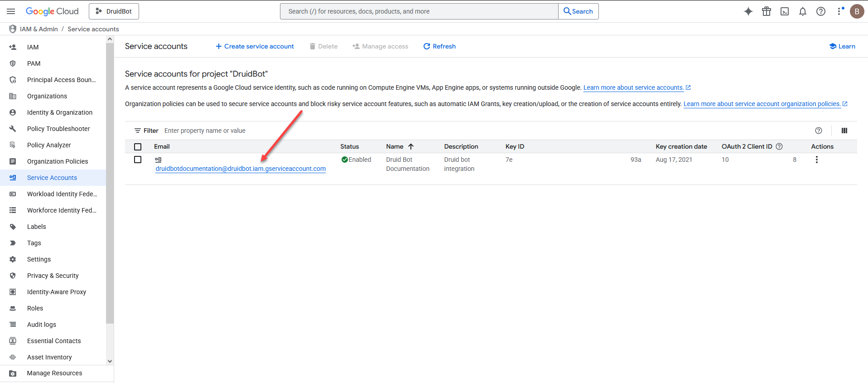Open the filter help question mark icon
868x383 pixels.
819,131
